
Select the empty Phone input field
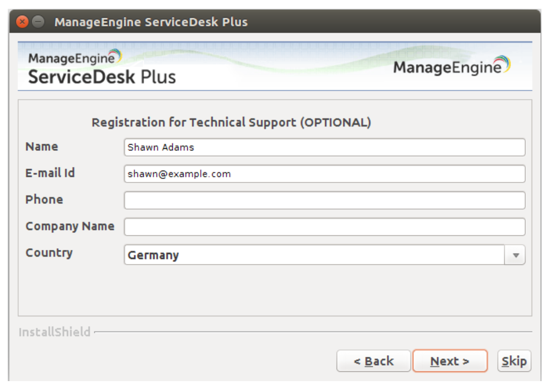[x=324, y=201]
